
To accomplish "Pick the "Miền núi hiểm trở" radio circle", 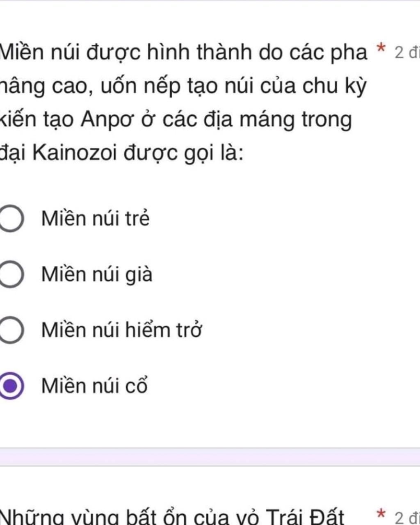I will (x=10, y=330).
